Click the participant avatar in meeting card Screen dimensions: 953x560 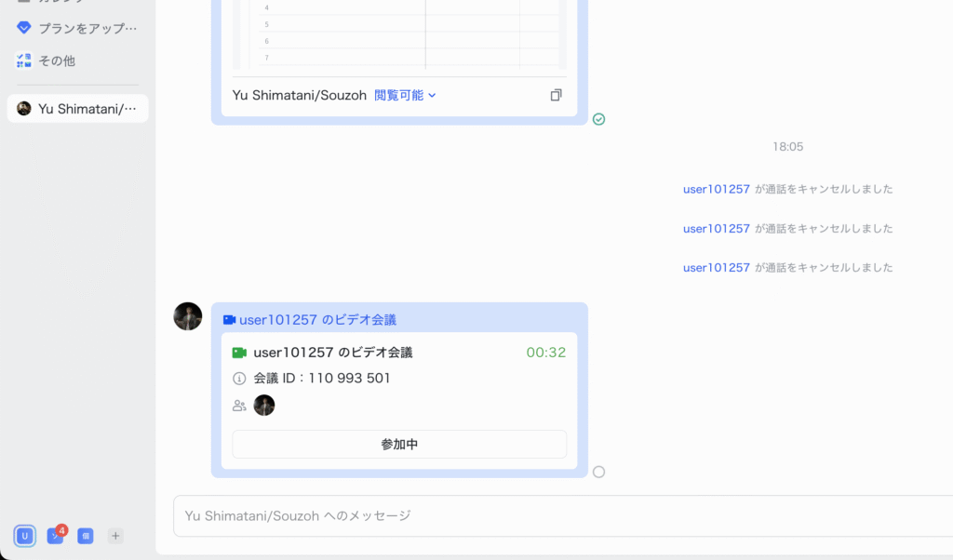pos(264,406)
